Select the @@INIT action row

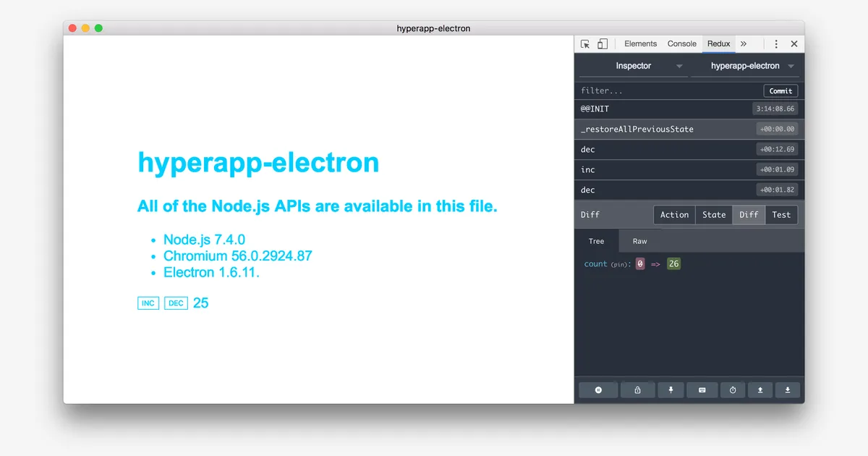pyautogui.click(x=689, y=109)
